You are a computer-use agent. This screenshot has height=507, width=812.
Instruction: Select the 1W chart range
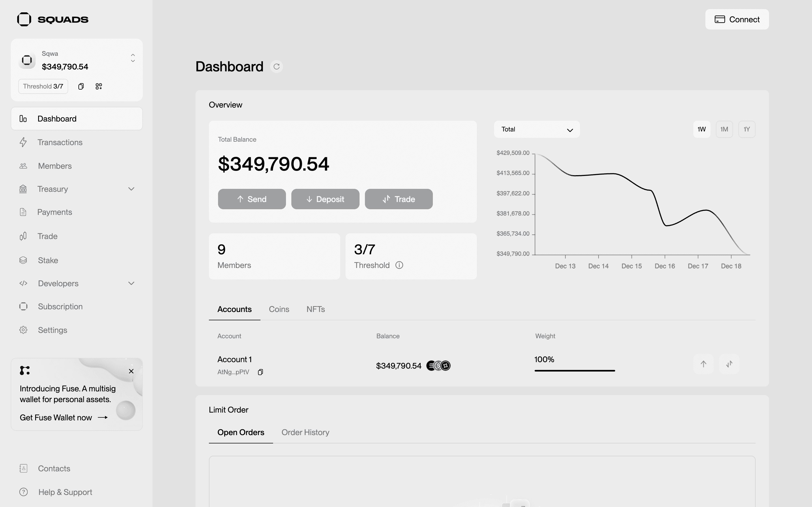point(702,129)
